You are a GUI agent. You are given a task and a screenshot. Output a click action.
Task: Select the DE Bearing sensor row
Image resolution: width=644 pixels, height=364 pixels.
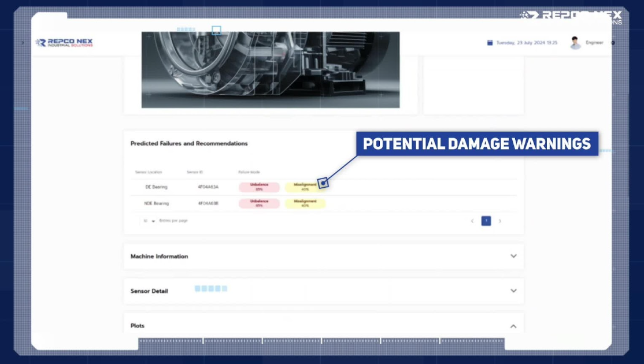tap(157, 187)
